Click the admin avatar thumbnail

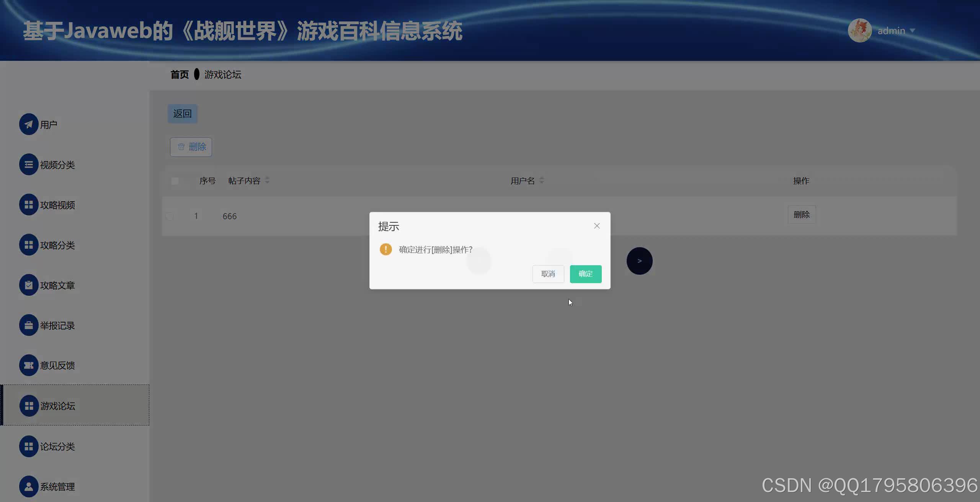point(860,30)
